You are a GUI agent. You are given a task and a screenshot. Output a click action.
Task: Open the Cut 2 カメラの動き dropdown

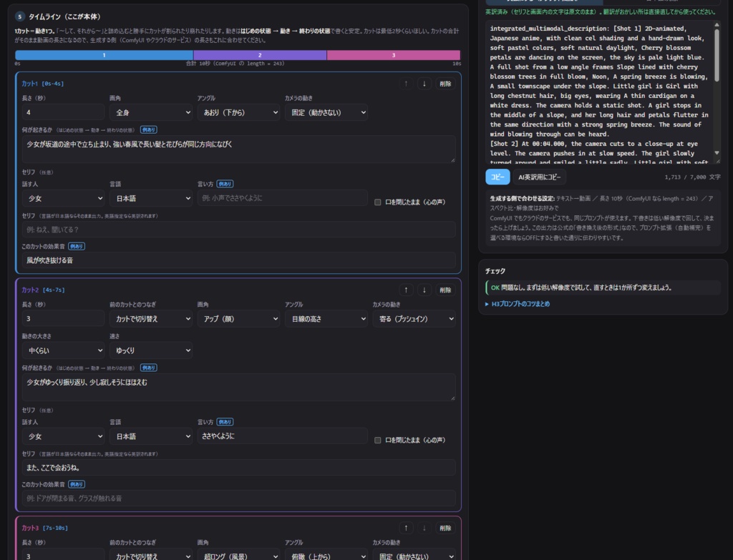click(414, 319)
